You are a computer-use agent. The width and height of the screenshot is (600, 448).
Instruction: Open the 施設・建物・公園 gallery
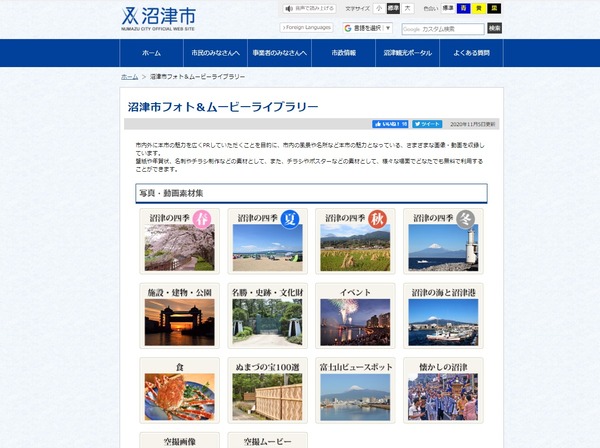coord(179,316)
